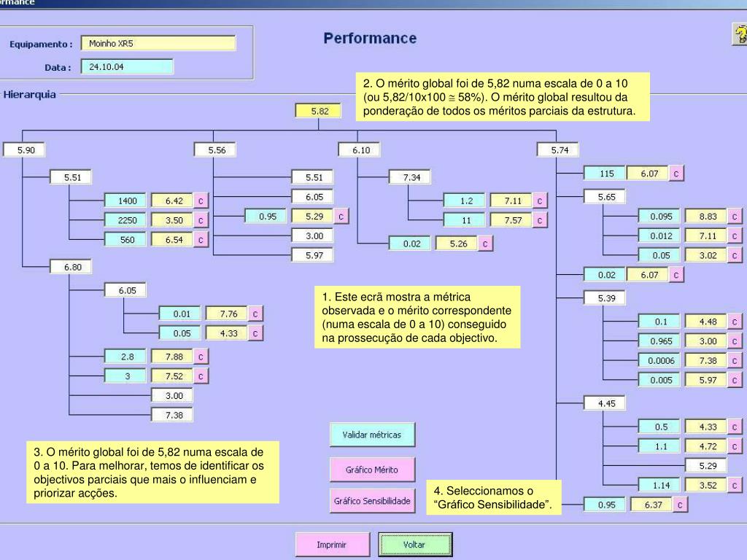Click the c button beside merit 6.37
The width and height of the screenshot is (747, 560).
[x=680, y=505]
